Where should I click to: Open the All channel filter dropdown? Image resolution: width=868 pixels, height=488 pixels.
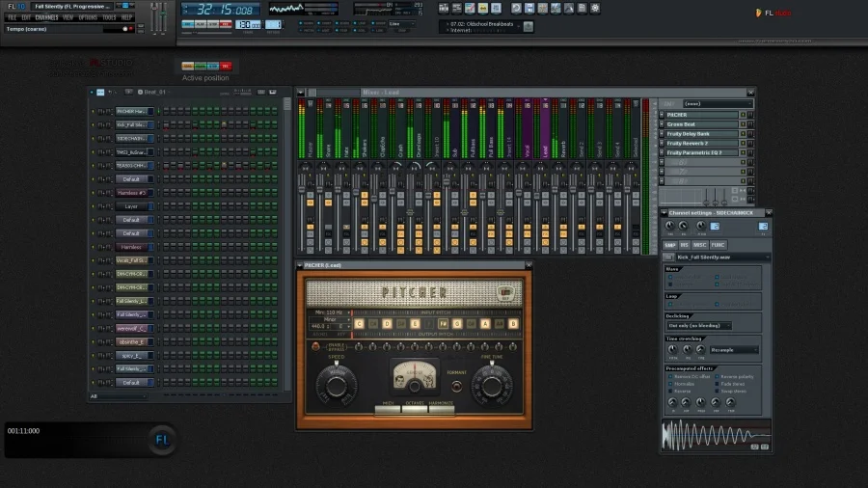click(x=118, y=396)
